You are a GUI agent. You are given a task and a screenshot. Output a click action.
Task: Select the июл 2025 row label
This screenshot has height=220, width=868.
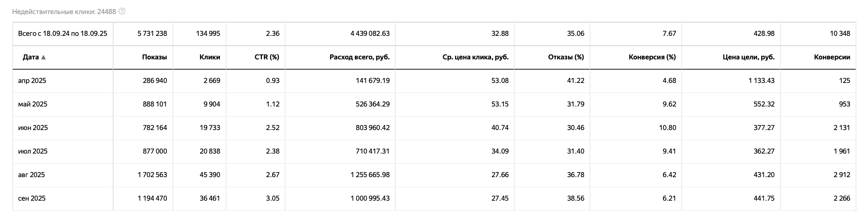pos(33,151)
